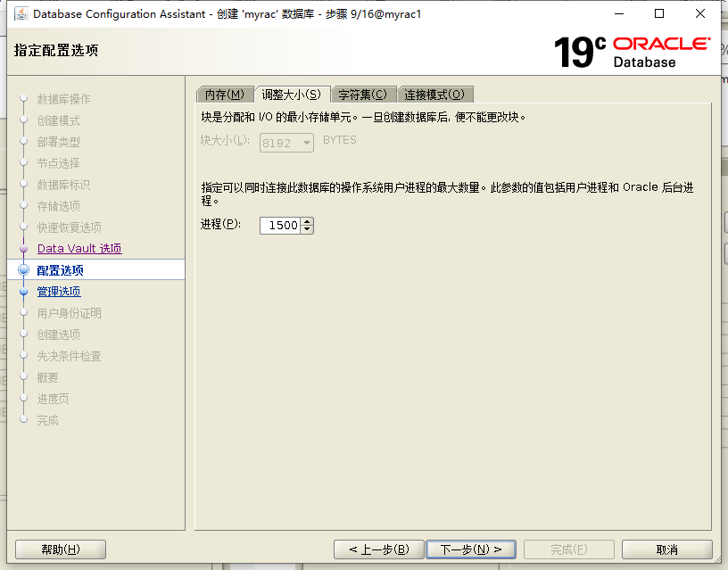Screen dimensions: 728x570
Task: Click the 创建模式 step label
Action: click(59, 120)
